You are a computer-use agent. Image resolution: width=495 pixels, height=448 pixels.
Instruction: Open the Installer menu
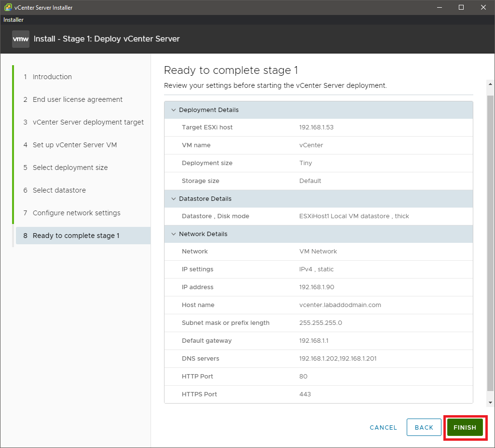tap(14, 20)
